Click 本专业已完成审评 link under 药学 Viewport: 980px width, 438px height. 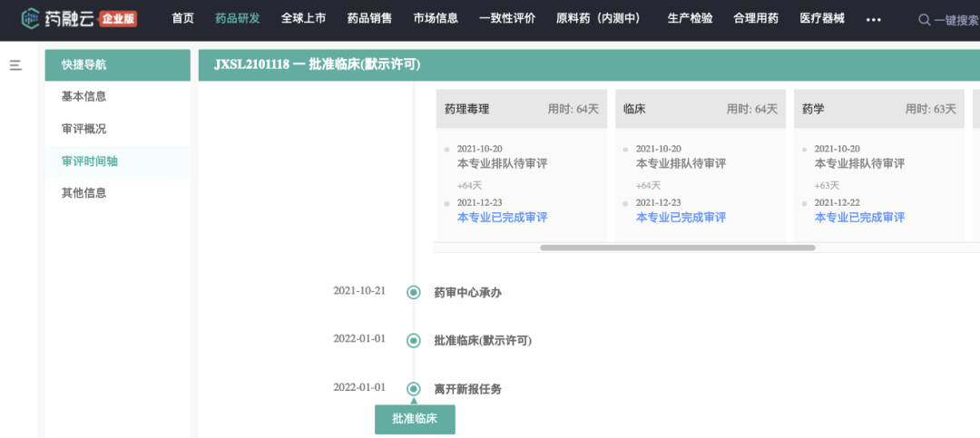(859, 218)
